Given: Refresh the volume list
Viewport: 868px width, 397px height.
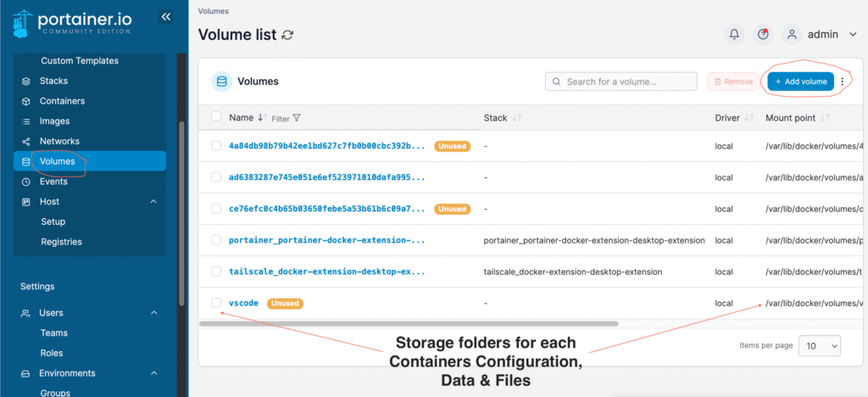Looking at the screenshot, I should pos(287,35).
